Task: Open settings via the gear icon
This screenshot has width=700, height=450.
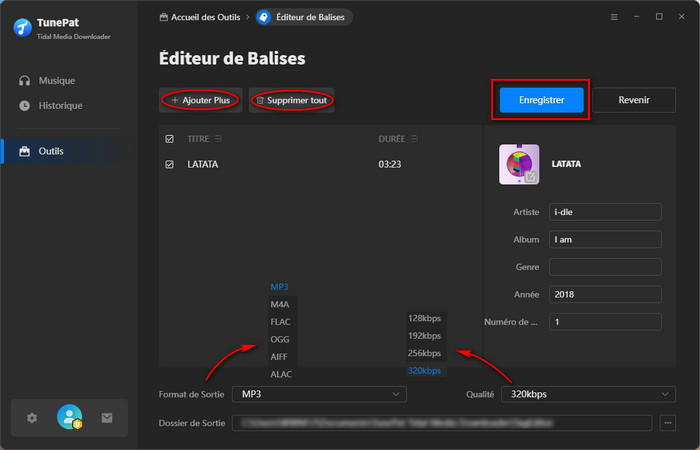Action: click(32, 417)
